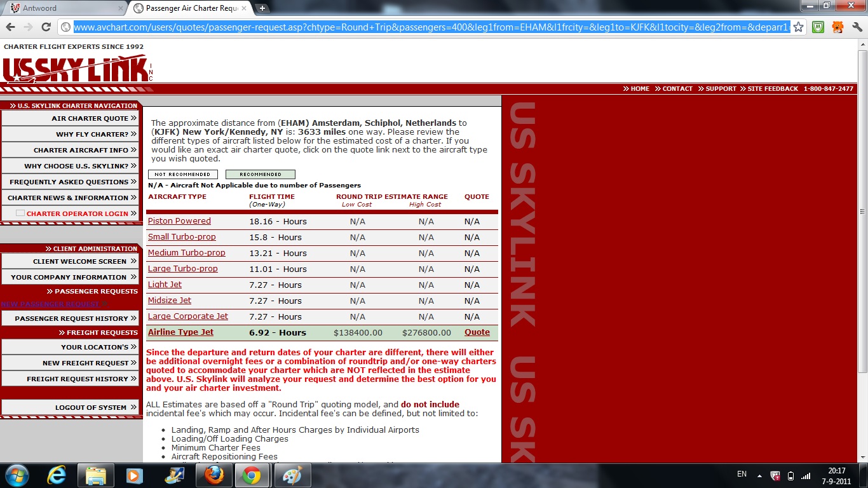
Task: Open Small Turbo-prop aircraft link
Action: click(182, 237)
